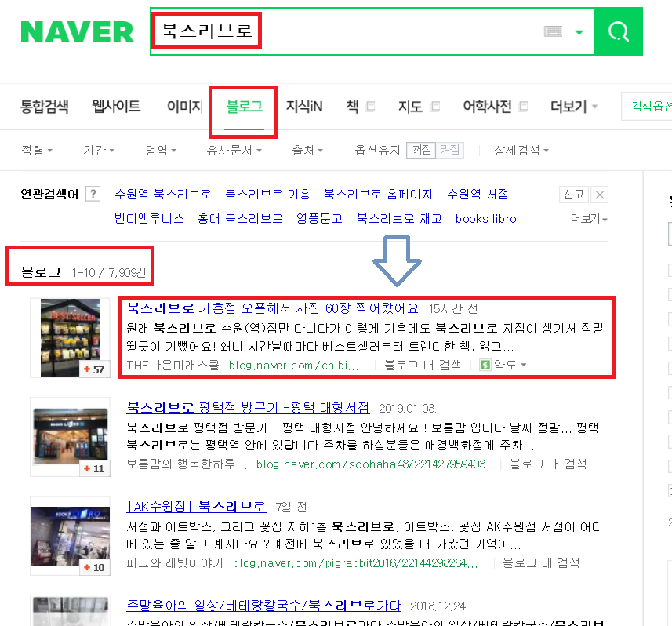The width and height of the screenshot is (672, 626).
Task: Switch to the 통합검색 tab
Action: pos(45,107)
